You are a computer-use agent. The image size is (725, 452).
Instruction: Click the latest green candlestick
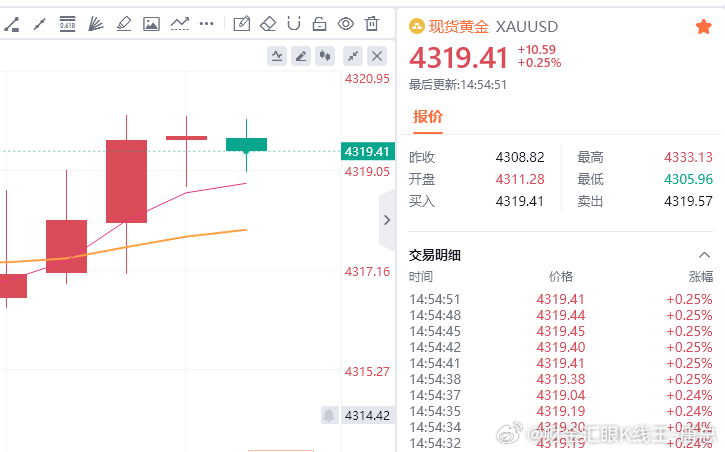pos(246,144)
